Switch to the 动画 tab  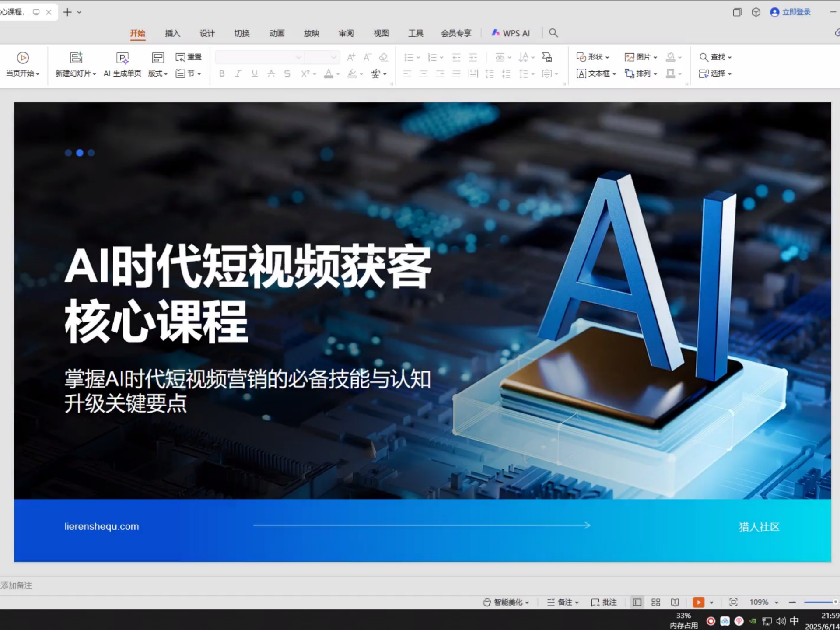276,33
